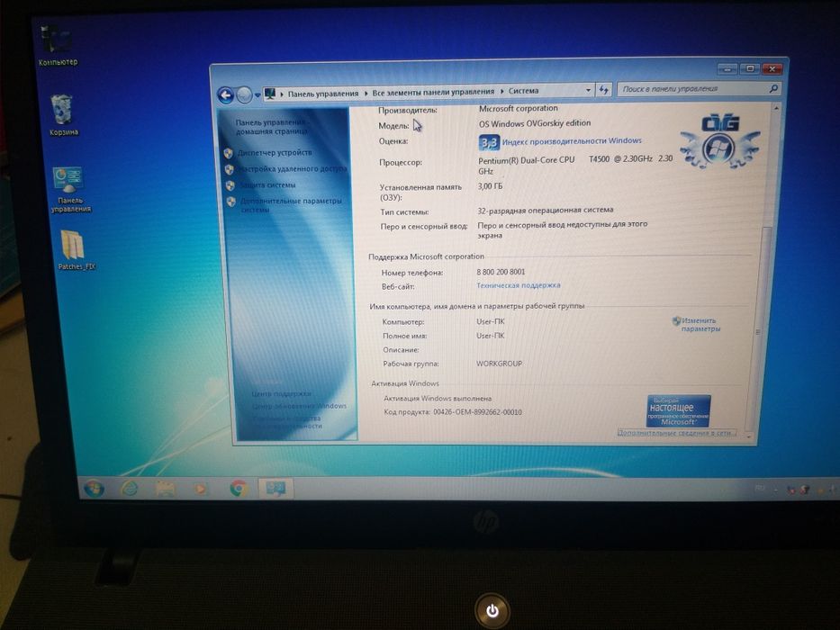Click the WORKGROUP value text
The height and width of the screenshot is (630, 840).
click(x=499, y=364)
